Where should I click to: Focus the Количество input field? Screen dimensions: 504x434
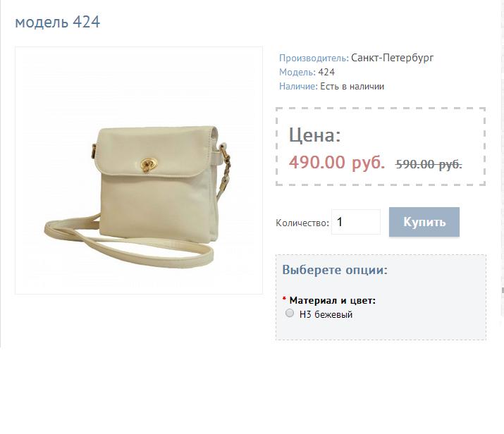click(x=356, y=222)
